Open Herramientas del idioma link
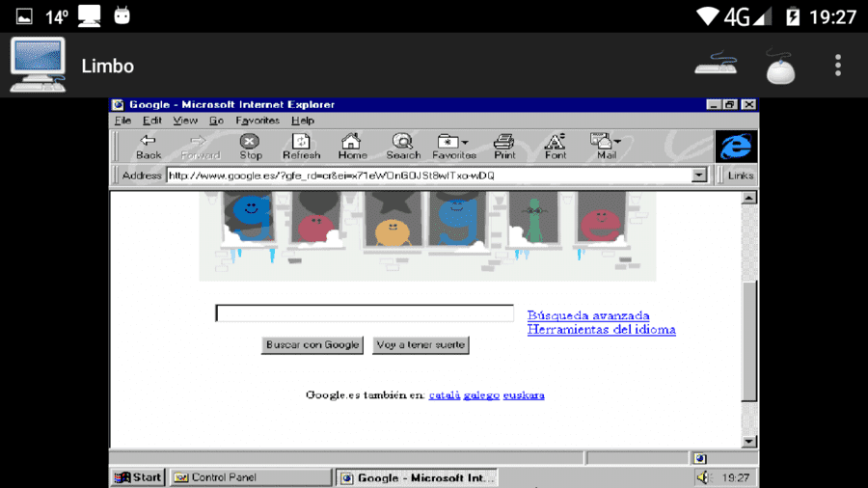 (601, 330)
